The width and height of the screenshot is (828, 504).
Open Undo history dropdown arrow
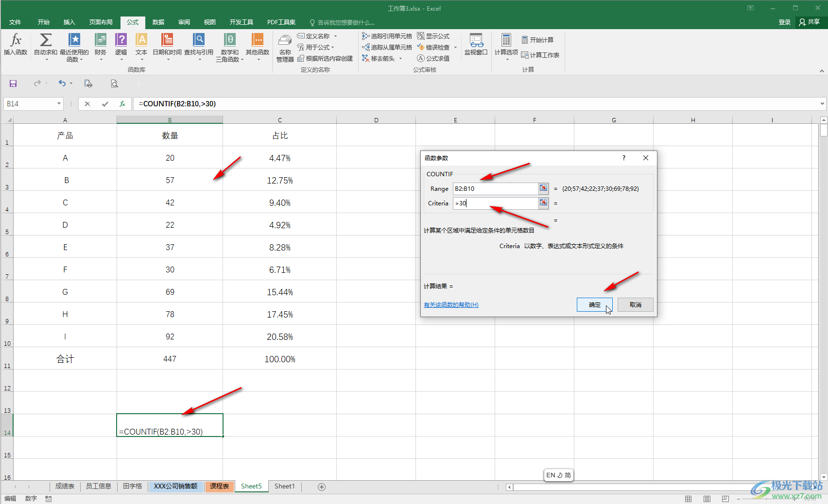[x=71, y=84]
